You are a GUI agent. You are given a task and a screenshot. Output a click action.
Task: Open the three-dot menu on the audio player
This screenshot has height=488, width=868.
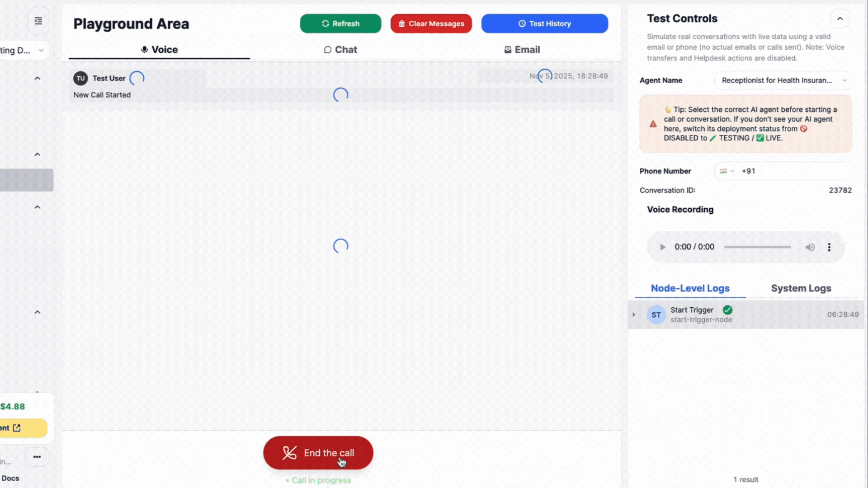[x=829, y=247]
